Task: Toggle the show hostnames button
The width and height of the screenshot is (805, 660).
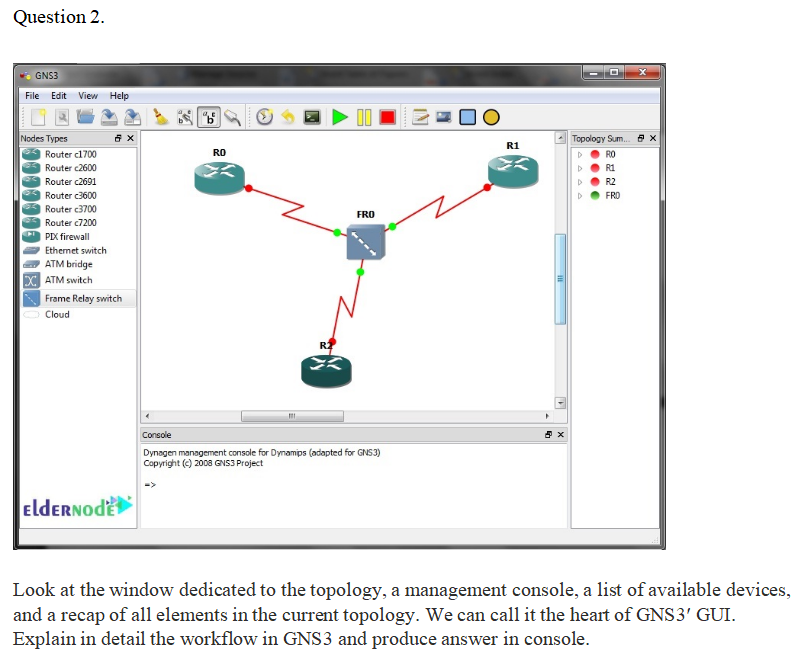Action: coord(209,118)
